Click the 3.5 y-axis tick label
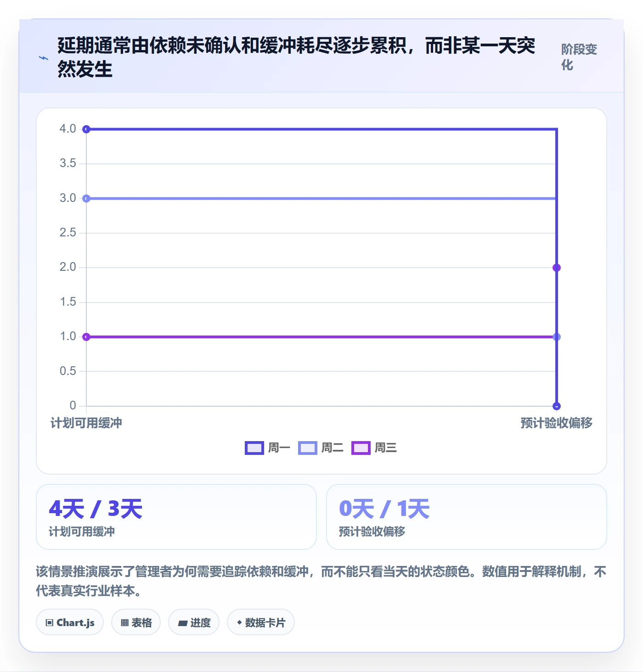Image resolution: width=643 pixels, height=672 pixels. coord(68,163)
